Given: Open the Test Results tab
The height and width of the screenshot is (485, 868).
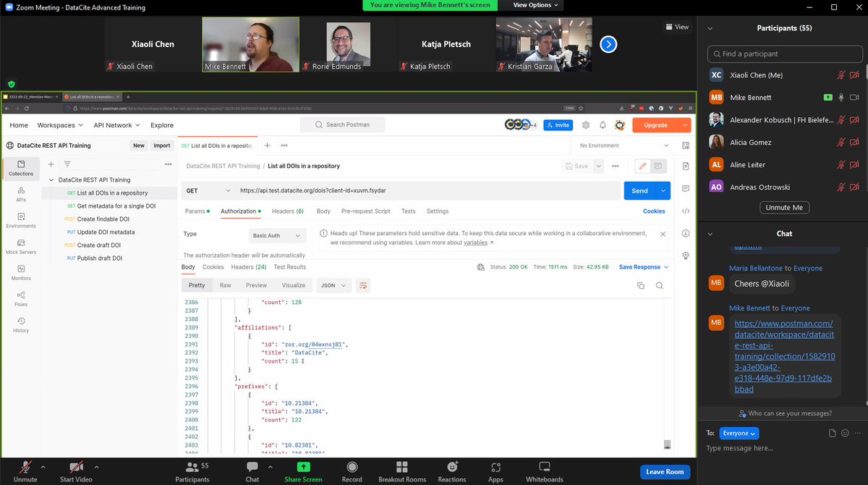Looking at the screenshot, I should point(290,267).
